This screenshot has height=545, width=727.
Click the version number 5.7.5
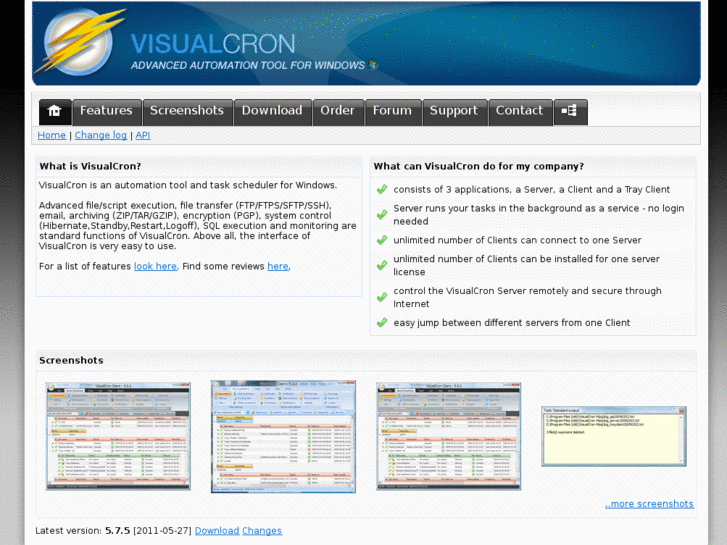click(117, 531)
